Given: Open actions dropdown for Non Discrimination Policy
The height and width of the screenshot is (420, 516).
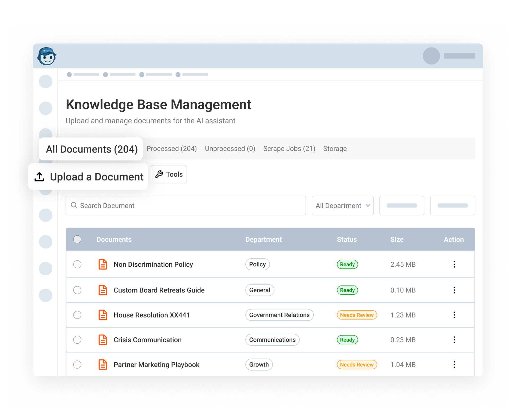Looking at the screenshot, I should coord(454,264).
